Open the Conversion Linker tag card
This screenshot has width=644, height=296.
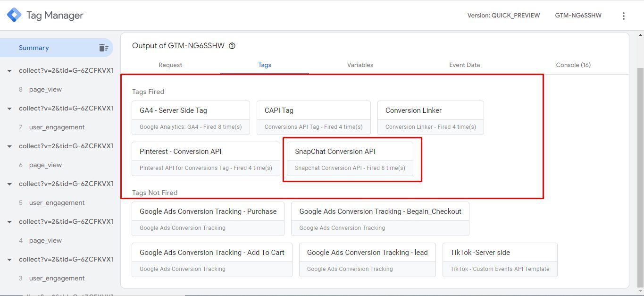(431, 118)
